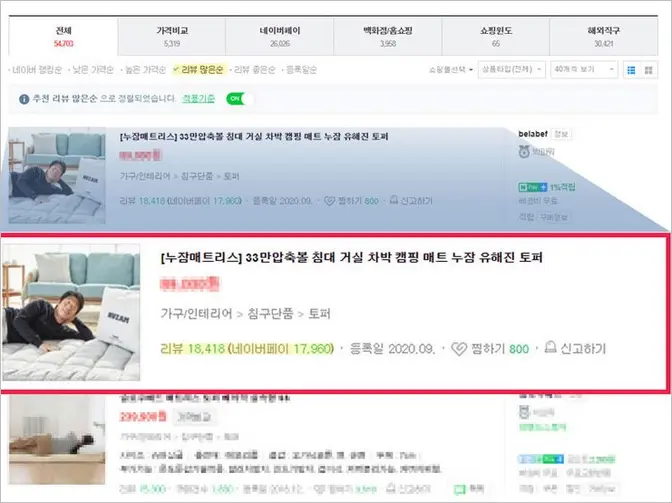This screenshot has height=503, width=672.
Task: Select the checked 리뷰 많은순 sort option
Action: tap(198, 70)
